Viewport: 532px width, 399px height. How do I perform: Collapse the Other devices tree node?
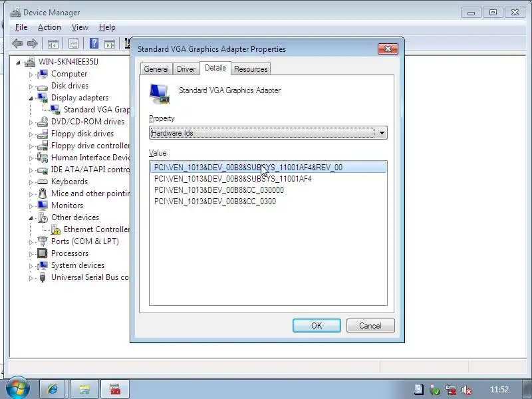[x=31, y=218]
